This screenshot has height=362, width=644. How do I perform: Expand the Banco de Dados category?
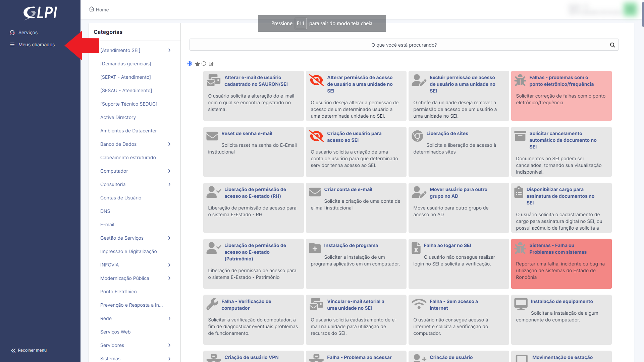(169, 144)
